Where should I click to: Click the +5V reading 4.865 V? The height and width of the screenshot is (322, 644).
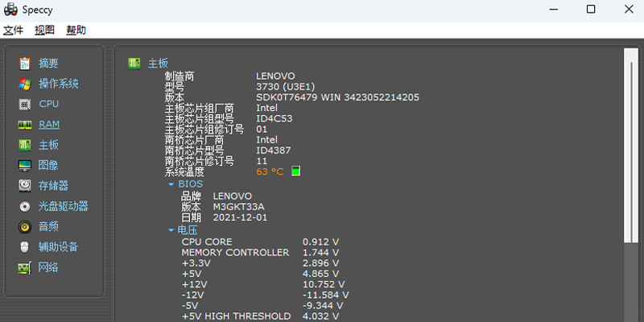(x=320, y=274)
